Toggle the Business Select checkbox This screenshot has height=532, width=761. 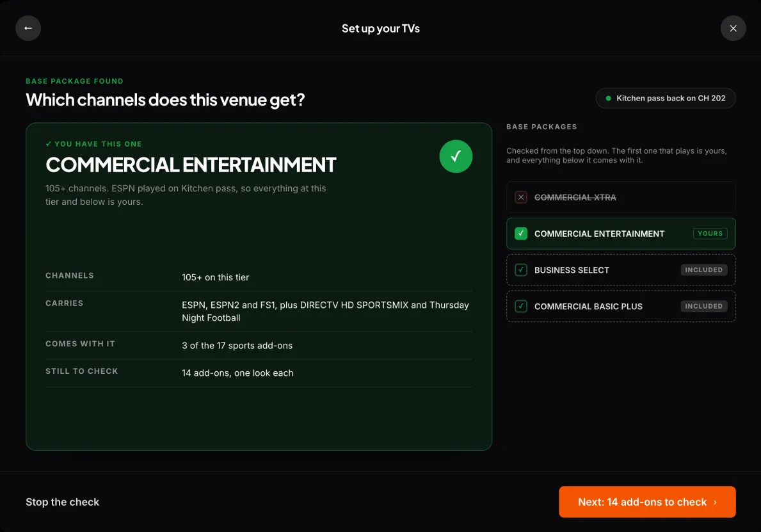click(521, 270)
